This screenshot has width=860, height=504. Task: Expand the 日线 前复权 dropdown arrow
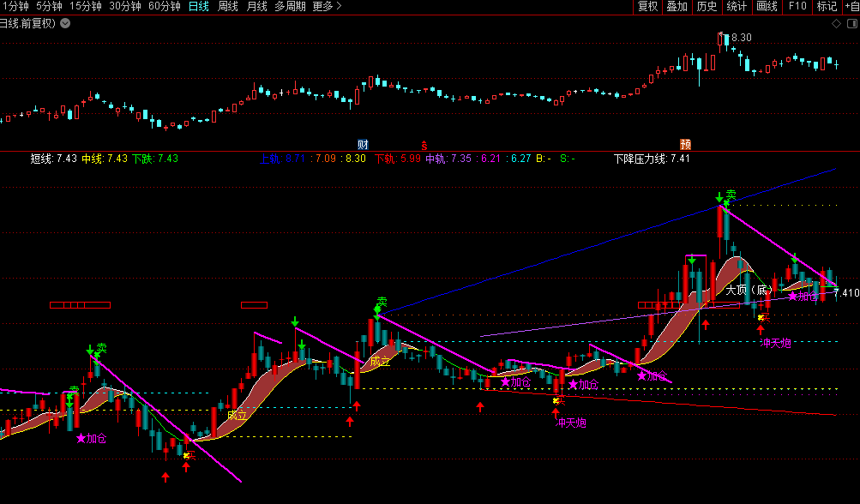tap(66, 23)
